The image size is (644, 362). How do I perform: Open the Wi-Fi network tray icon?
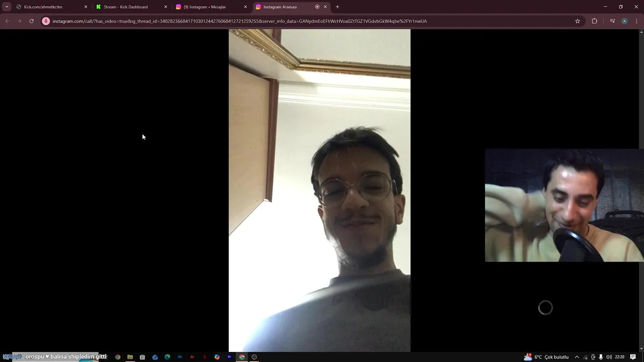click(x=585, y=357)
